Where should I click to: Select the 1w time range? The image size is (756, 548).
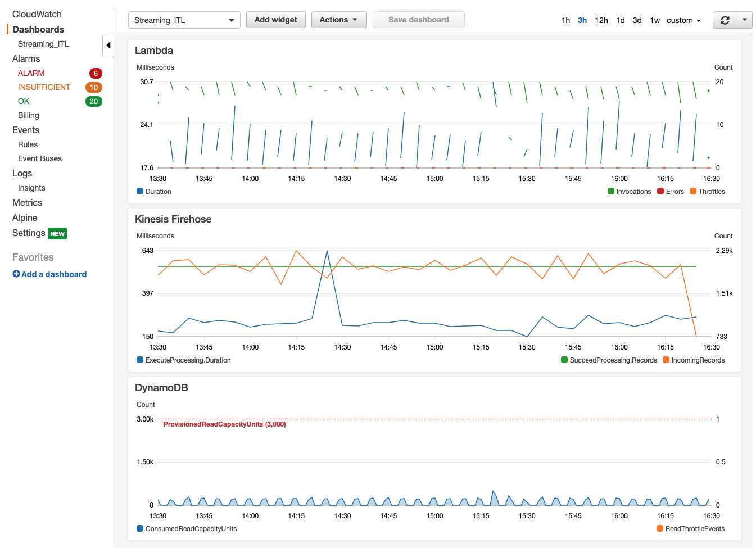655,20
